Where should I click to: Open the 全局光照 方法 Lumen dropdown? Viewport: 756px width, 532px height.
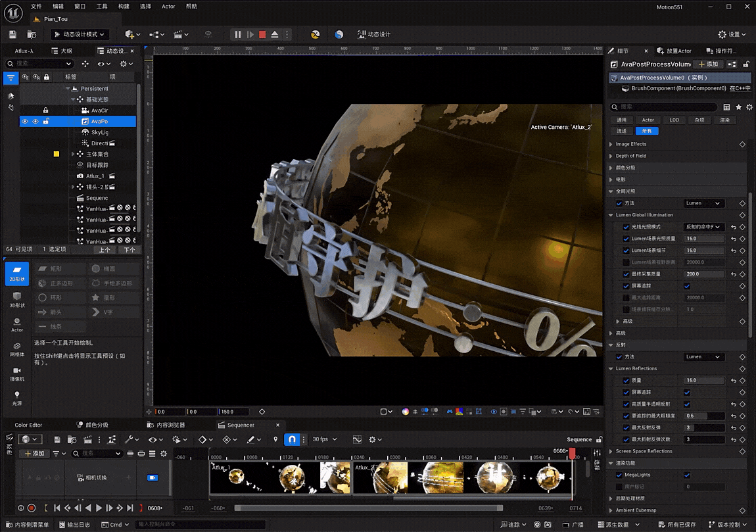tap(704, 203)
